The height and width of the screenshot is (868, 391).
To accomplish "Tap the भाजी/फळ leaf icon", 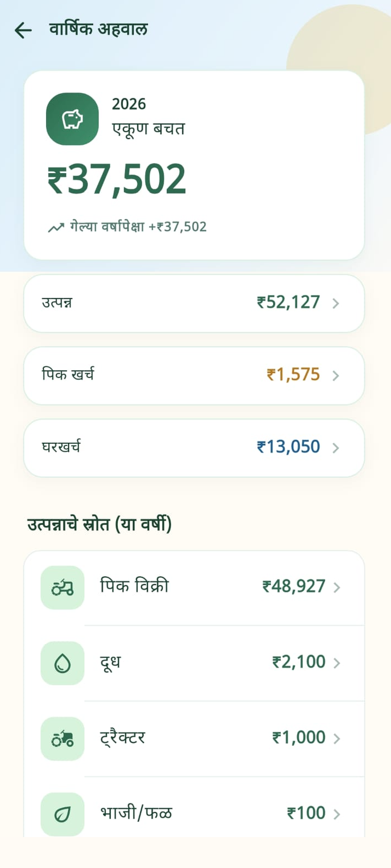I will pyautogui.click(x=62, y=814).
